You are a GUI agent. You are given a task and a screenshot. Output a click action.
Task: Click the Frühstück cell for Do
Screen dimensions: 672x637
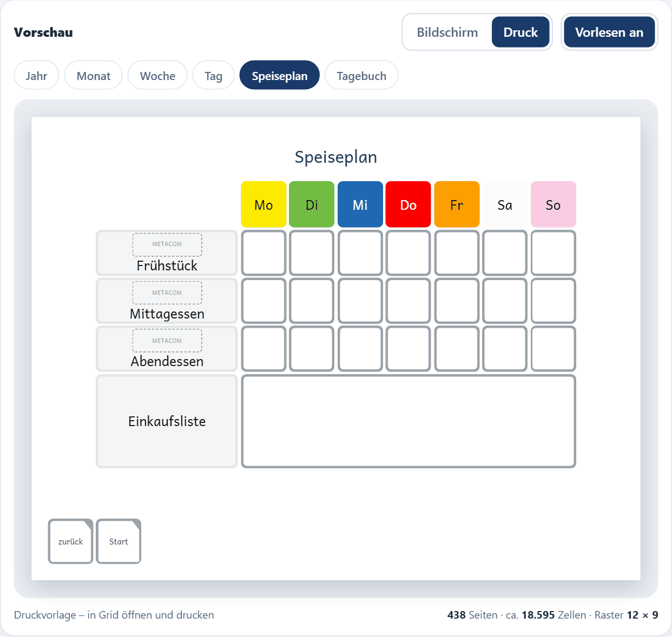pos(409,253)
